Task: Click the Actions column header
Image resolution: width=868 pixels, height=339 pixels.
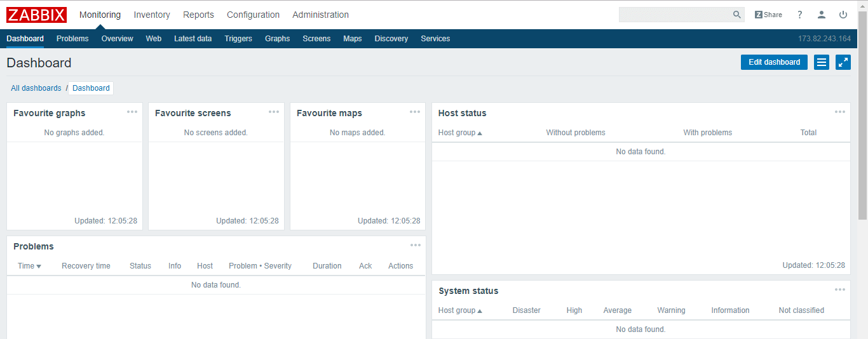Action: pyautogui.click(x=401, y=266)
